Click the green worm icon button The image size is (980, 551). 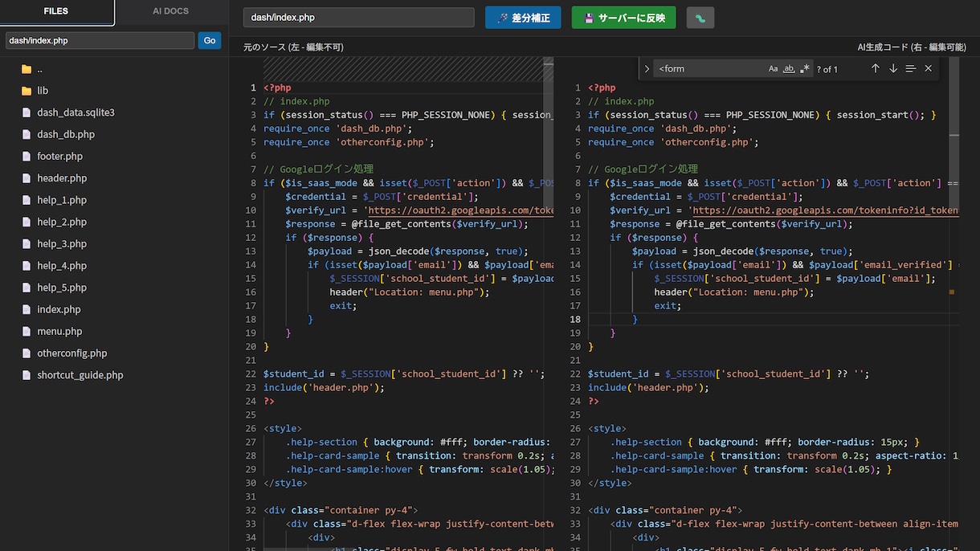(x=700, y=18)
